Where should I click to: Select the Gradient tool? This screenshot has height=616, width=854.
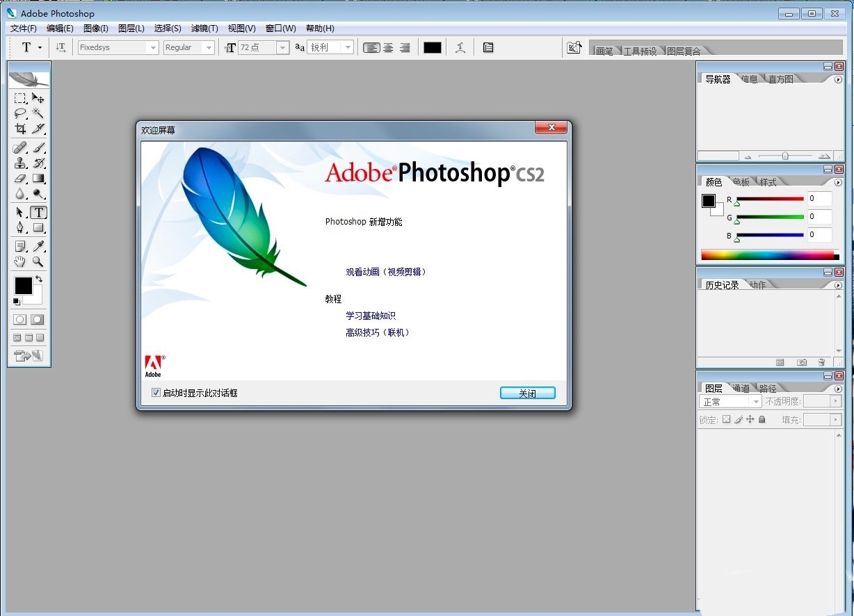(38, 178)
